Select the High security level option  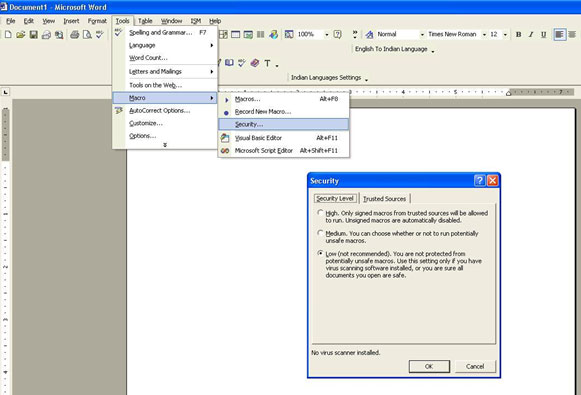320,213
